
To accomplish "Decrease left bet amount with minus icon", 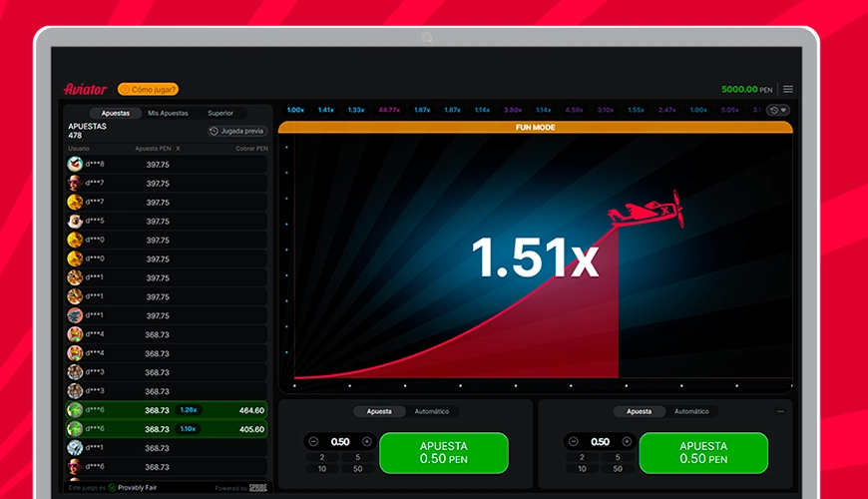I will click(x=313, y=441).
